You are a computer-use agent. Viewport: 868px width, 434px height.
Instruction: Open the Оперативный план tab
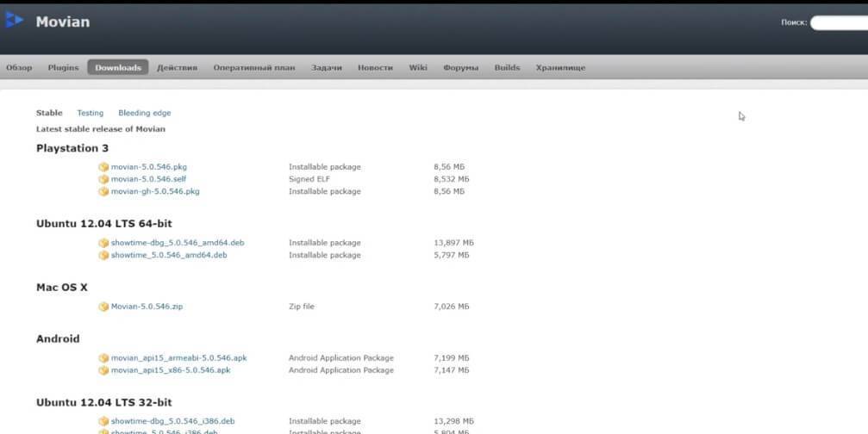pyautogui.click(x=254, y=67)
